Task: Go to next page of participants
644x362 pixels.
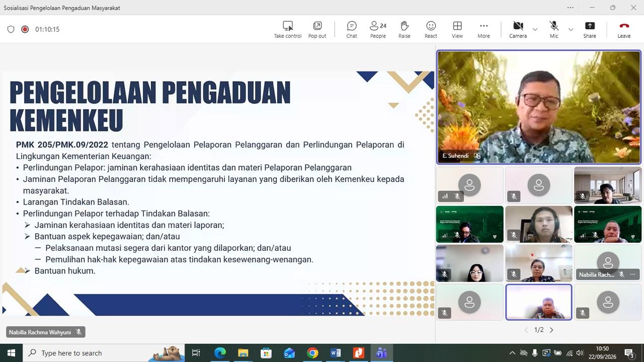Action: point(551,330)
